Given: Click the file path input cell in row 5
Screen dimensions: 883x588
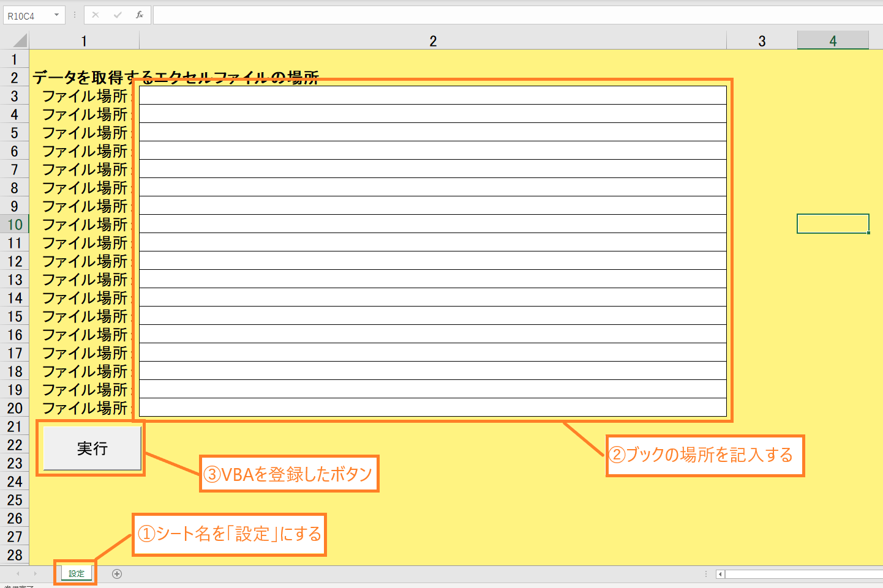Looking at the screenshot, I should coord(433,132).
